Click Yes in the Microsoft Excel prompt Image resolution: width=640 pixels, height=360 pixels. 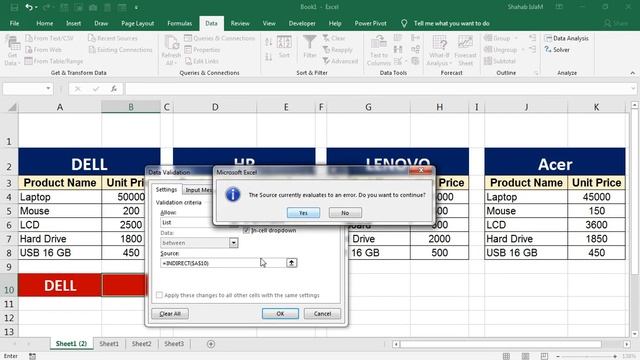tap(303, 213)
